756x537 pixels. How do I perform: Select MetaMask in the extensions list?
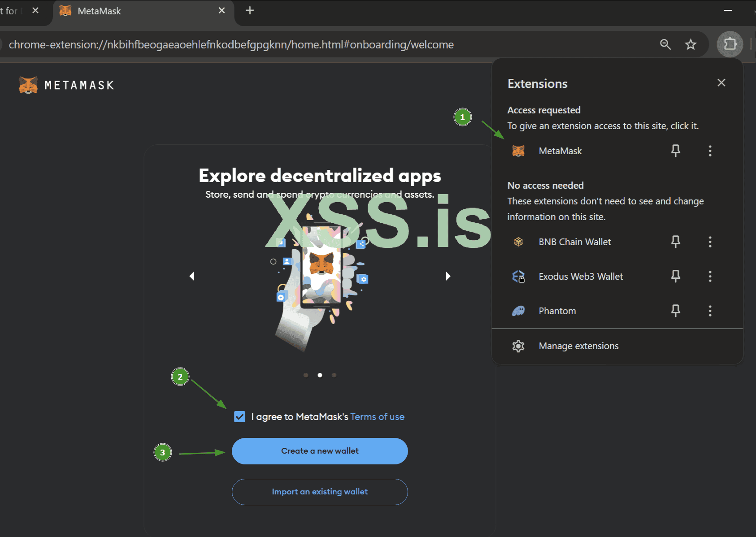pos(560,151)
